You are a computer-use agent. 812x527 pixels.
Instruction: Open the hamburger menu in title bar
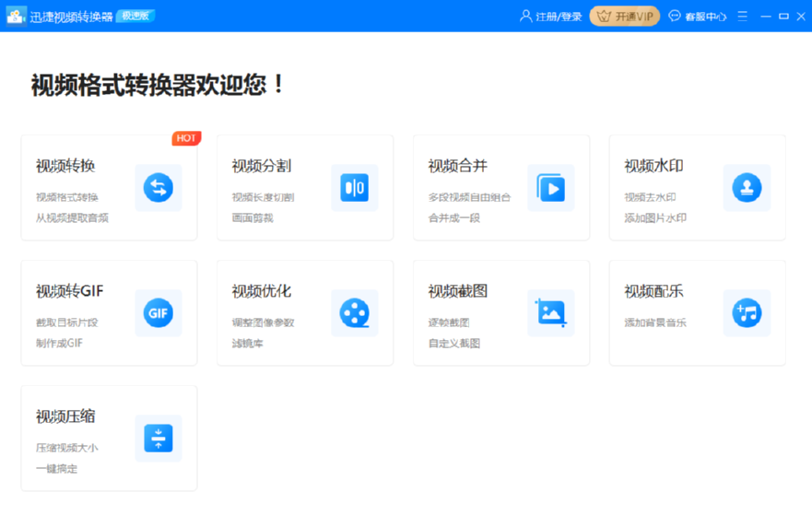[743, 16]
